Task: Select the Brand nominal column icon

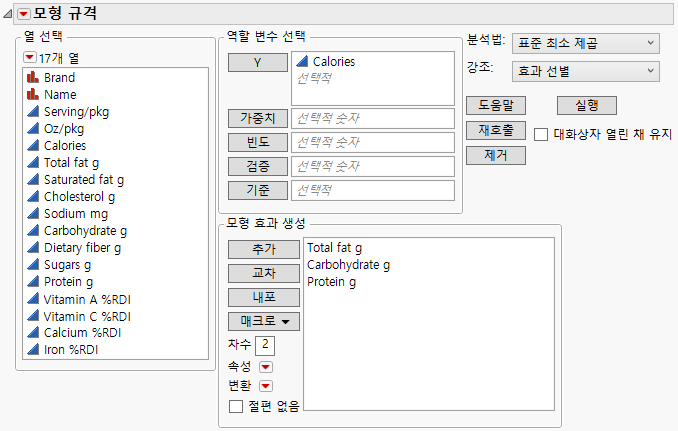Action: (33, 77)
